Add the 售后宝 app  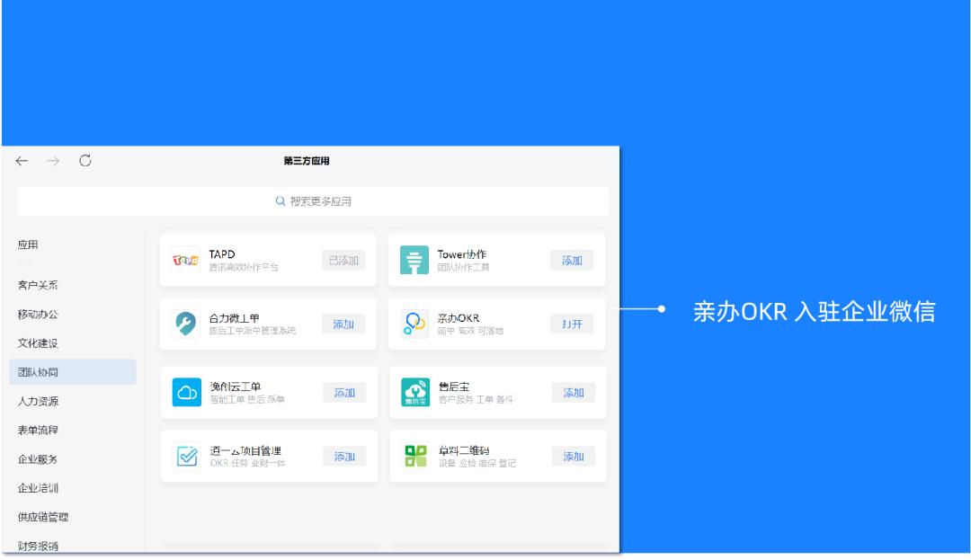(574, 393)
